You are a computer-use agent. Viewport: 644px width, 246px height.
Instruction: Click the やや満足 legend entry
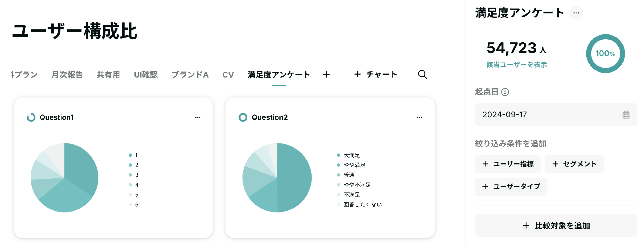tap(351, 165)
